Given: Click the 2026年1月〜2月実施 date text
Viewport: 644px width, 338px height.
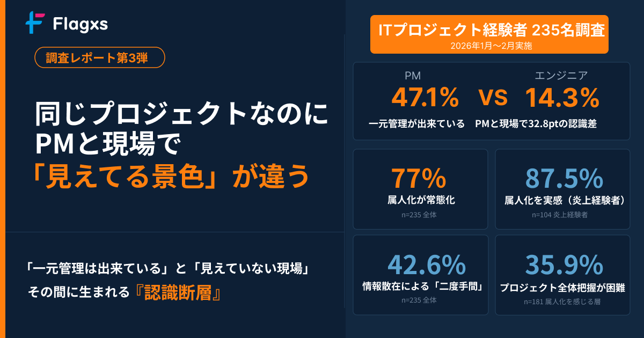Looking at the screenshot, I should click(x=489, y=46).
